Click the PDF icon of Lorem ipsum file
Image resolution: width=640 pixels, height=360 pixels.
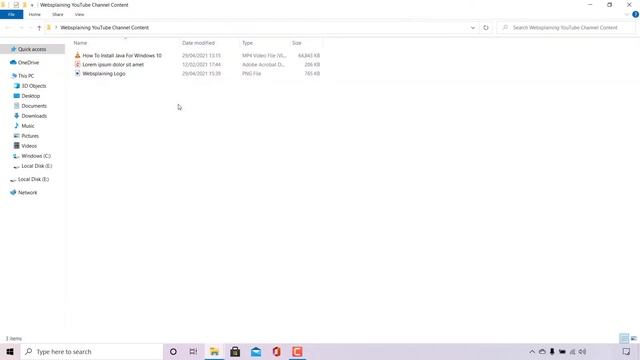pos(78,64)
